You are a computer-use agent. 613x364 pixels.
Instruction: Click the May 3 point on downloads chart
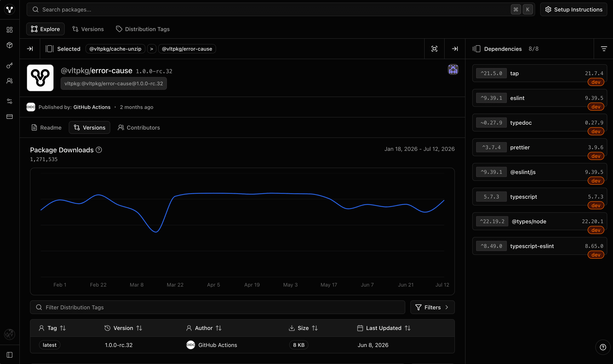point(291,194)
